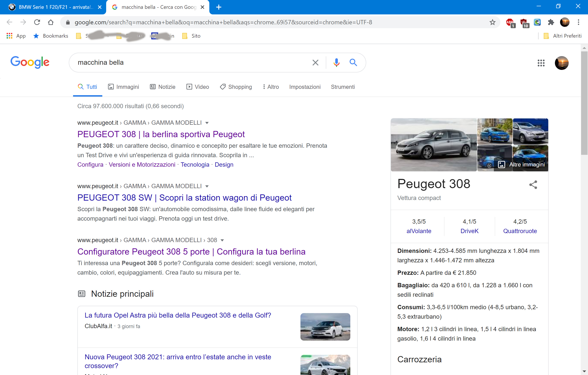Viewport: 588px width, 375px height.
Task: Open the Quattroruote rating link
Action: 520,231
